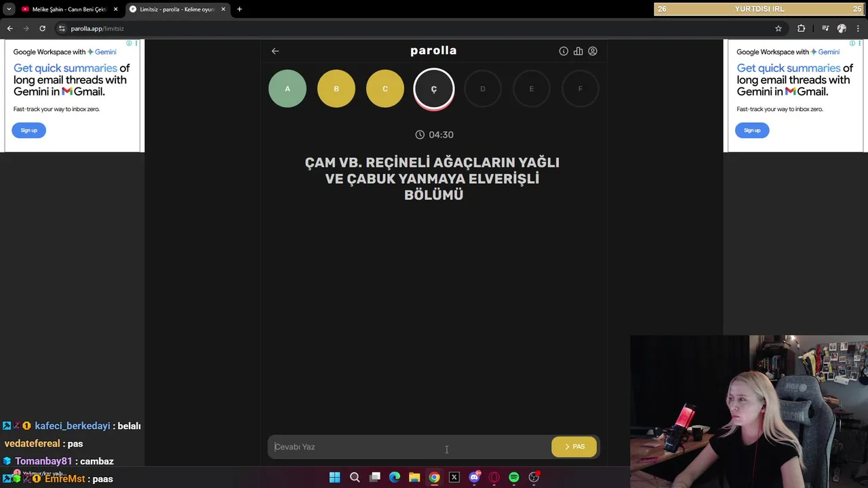Open File Explorer from the taskbar
Viewport: 868px width, 488px height.
(414, 478)
